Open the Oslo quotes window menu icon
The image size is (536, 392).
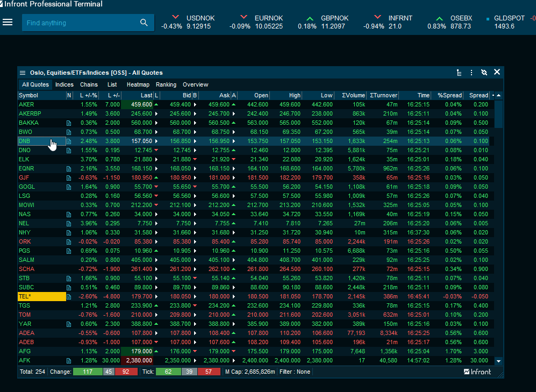click(23, 73)
